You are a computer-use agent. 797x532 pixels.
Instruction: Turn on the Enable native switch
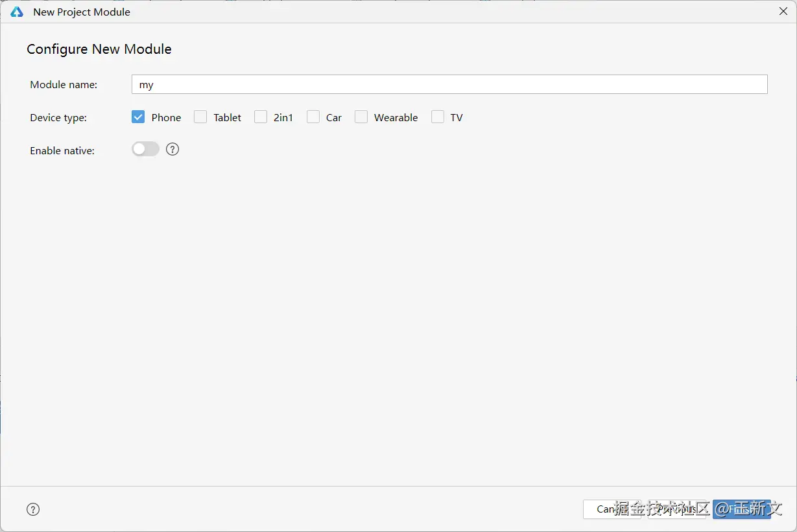tap(145, 149)
